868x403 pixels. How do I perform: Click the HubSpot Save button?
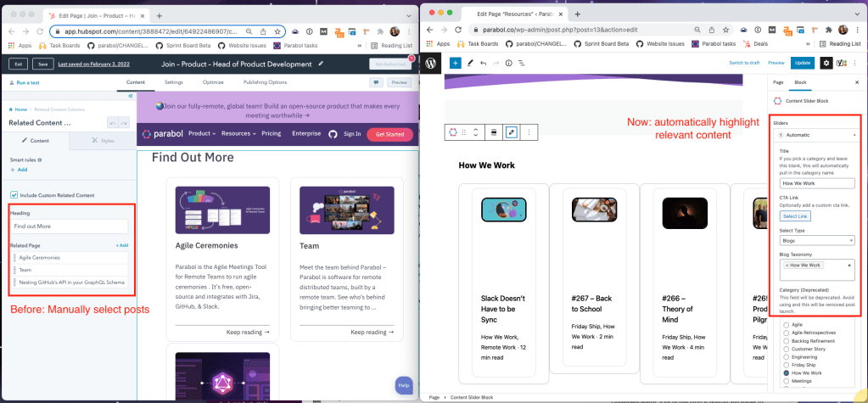(x=42, y=64)
